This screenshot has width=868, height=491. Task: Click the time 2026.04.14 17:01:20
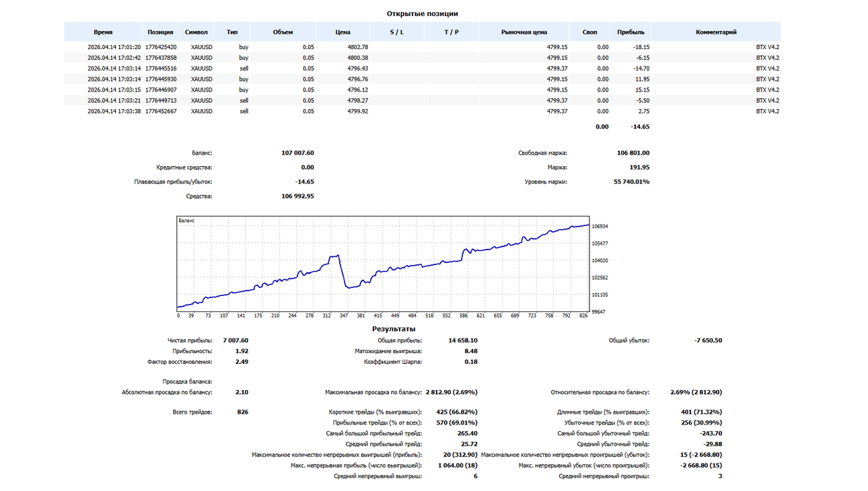114,47
